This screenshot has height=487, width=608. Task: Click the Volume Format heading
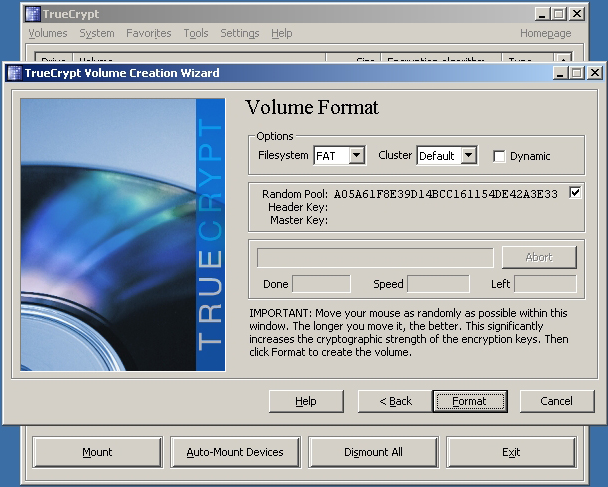tap(312, 107)
